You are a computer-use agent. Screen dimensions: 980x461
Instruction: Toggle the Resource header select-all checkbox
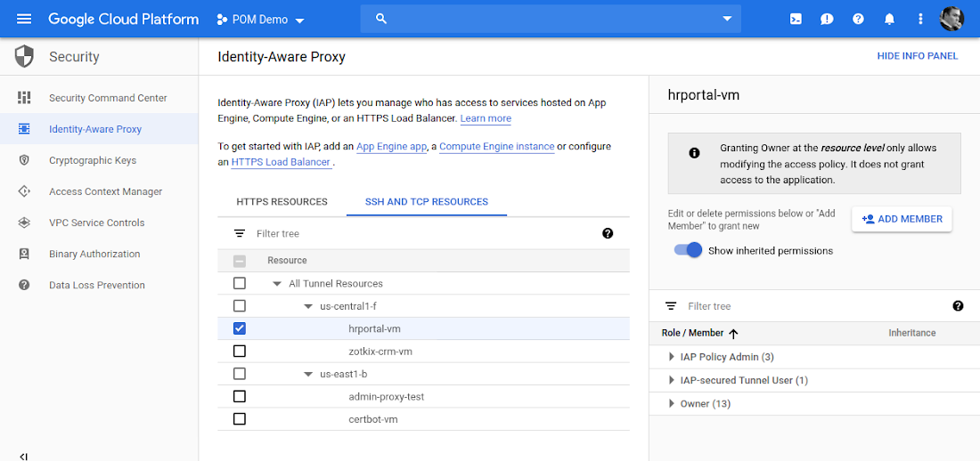[x=240, y=261]
